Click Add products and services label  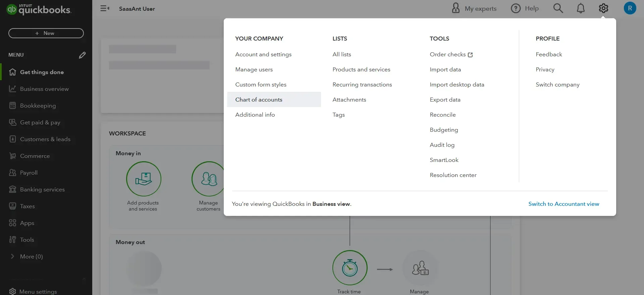coord(143,206)
